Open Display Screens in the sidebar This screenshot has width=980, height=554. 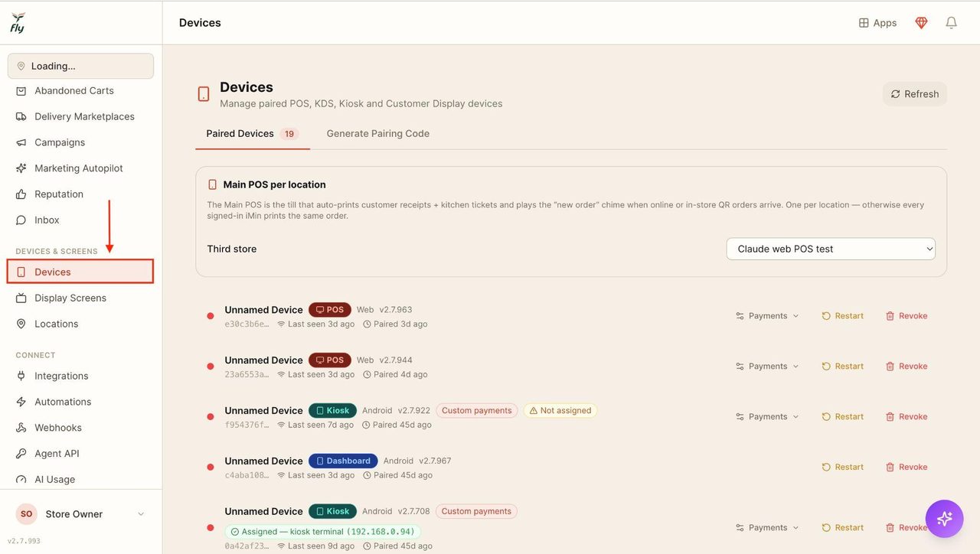80,298
